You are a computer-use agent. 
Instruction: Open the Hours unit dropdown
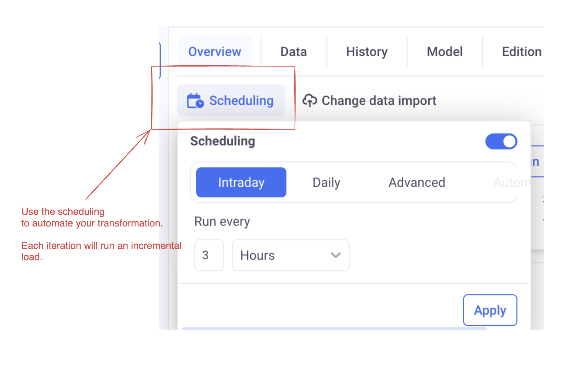[290, 255]
